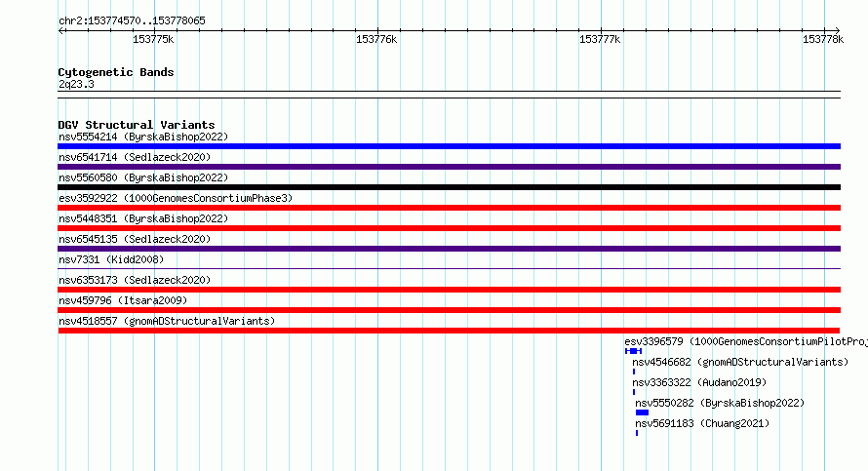
Task: Click the 153776k ruler mark
Action: pyautogui.click(x=376, y=39)
